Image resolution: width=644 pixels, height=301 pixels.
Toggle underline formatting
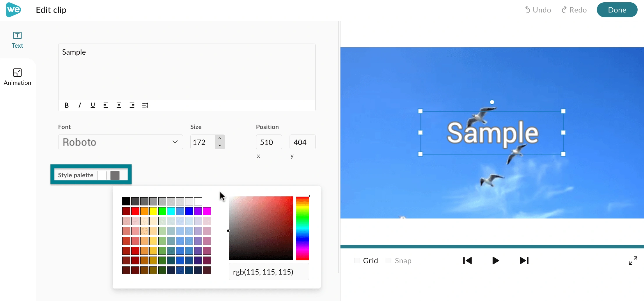click(93, 105)
